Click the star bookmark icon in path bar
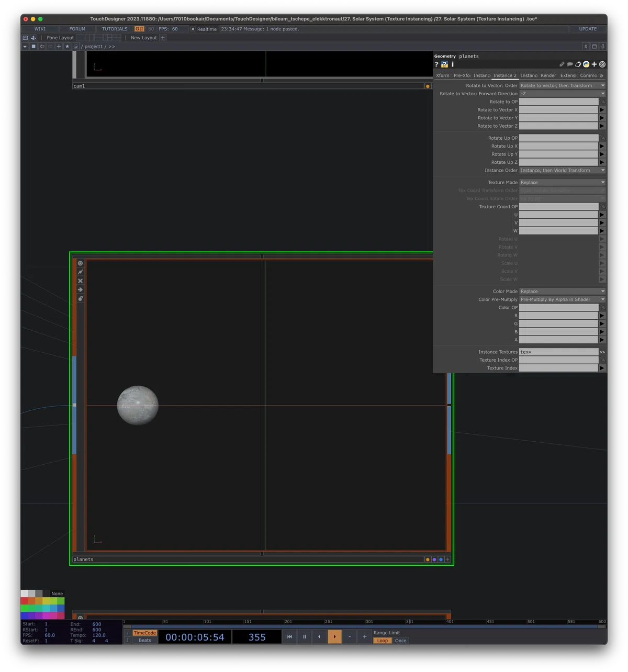The width and height of the screenshot is (628, 672). click(67, 47)
